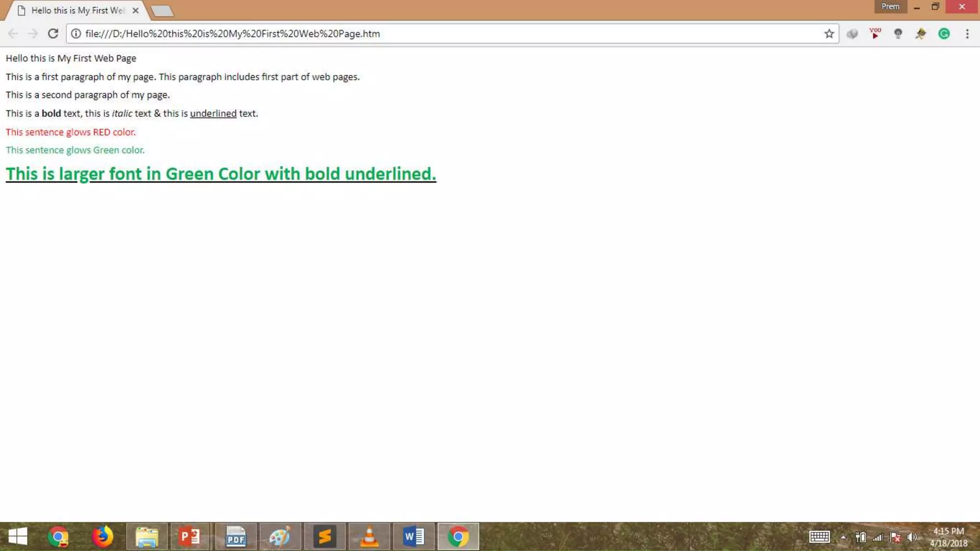This screenshot has height=551, width=980.
Task: Open the Windows Start menu
Action: (x=18, y=537)
